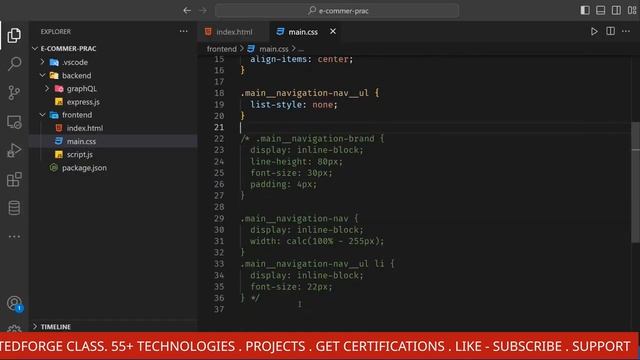Viewport: 640px width, 360px height.
Task: Open the editor more actions ellipsis
Action: 626,31
